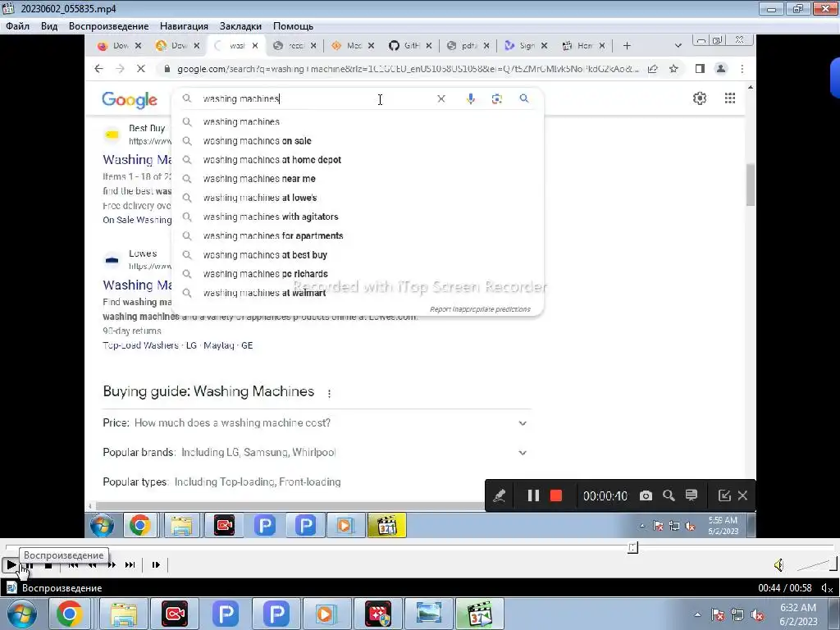This screenshot has width=840, height=630.
Task: Expand the "Price" buying guide question
Action: click(316, 423)
